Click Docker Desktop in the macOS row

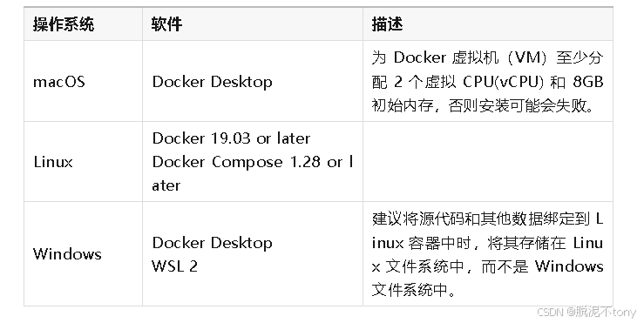click(212, 82)
